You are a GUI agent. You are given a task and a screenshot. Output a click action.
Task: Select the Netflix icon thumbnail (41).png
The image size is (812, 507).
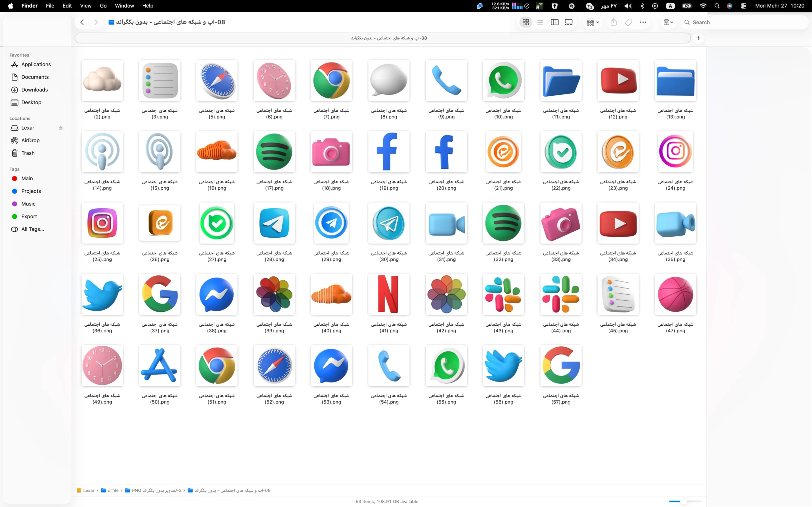click(389, 294)
